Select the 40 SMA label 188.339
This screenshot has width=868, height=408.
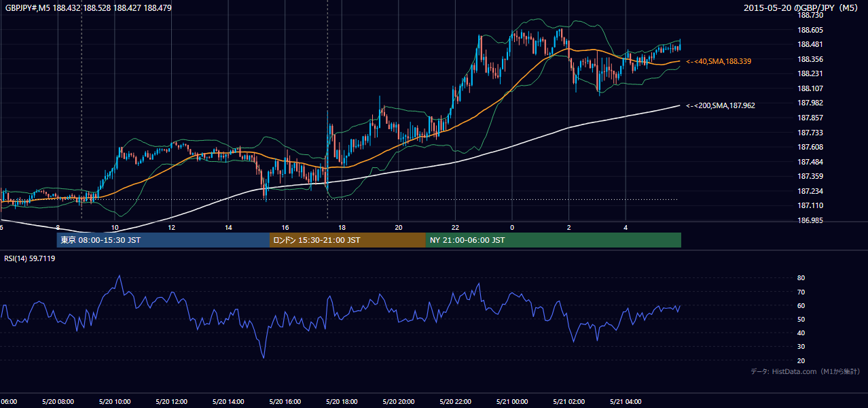coord(719,61)
